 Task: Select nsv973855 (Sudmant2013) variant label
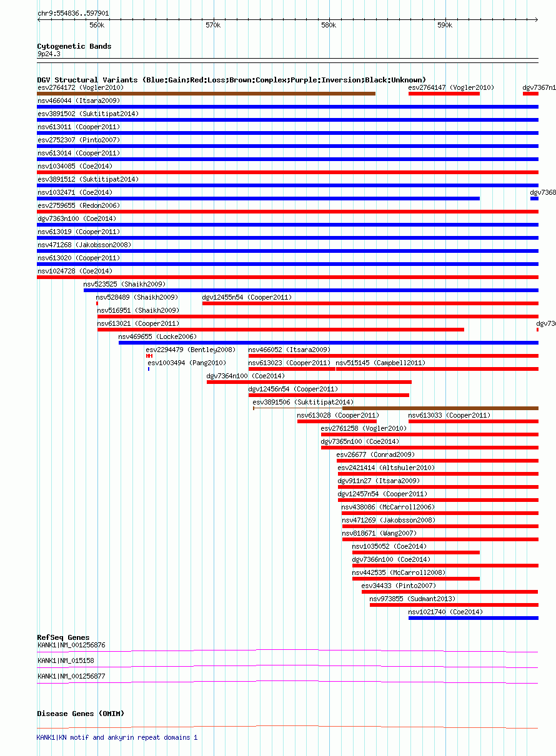pyautogui.click(x=412, y=599)
